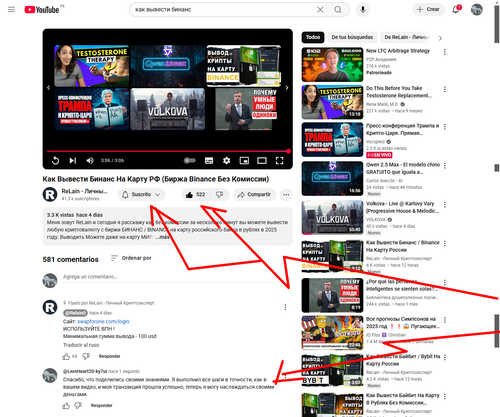
Task: Toggle subtitles on the player
Action: (209, 161)
